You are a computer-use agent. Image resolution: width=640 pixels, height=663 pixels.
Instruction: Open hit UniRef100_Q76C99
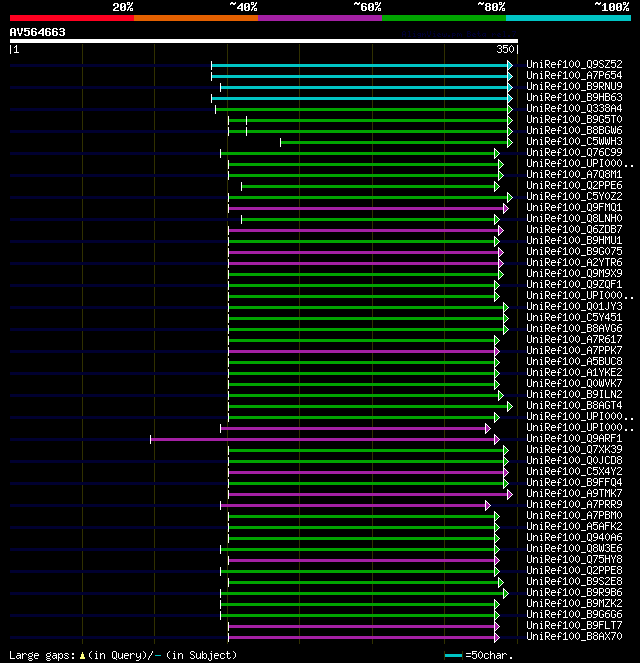coord(574,152)
